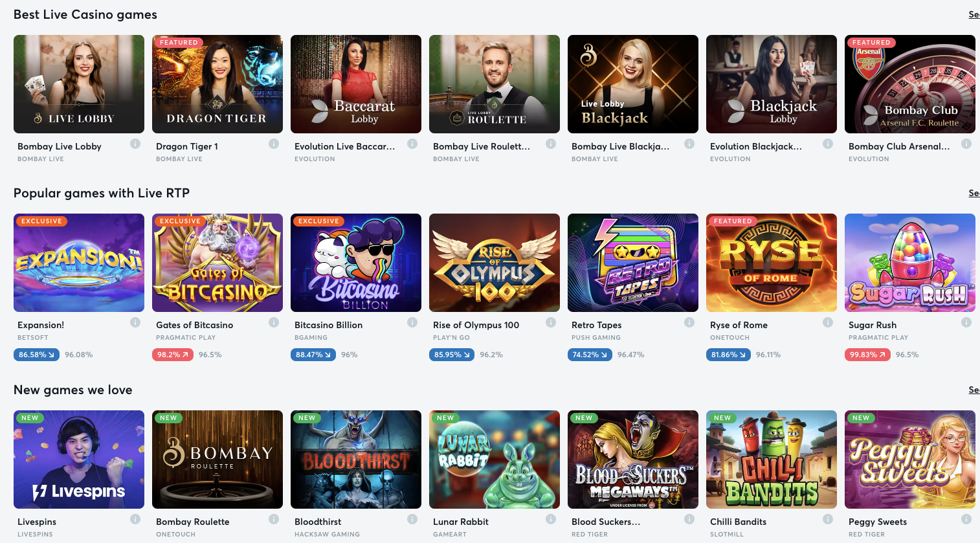This screenshot has height=543, width=980.
Task: Click the Peggy Sweets game title
Action: coord(878,522)
